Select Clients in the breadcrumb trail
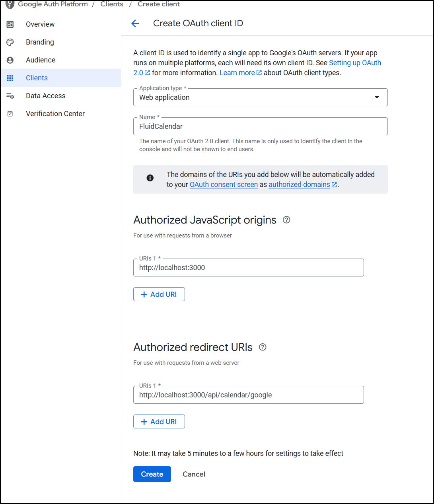This screenshot has height=504, width=434. pos(112,4)
